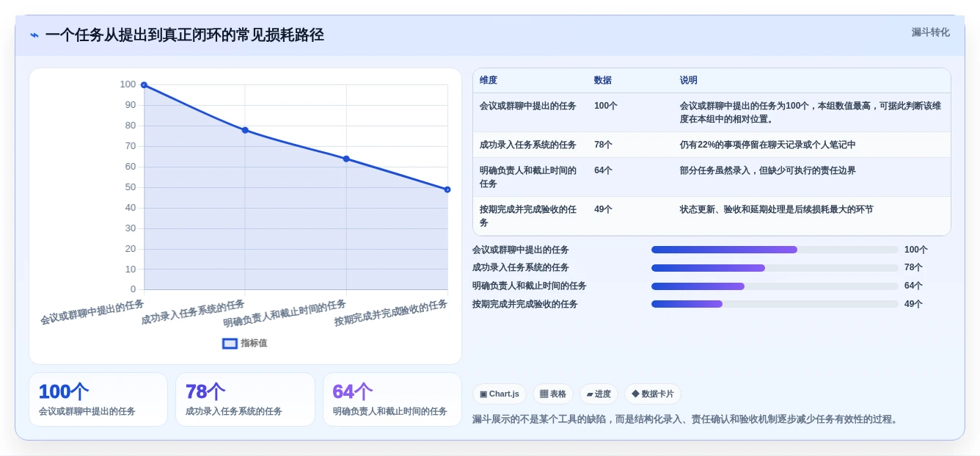Click the footer note starting 漏斗展示的不是
The height and width of the screenshot is (456, 980).
(x=685, y=419)
